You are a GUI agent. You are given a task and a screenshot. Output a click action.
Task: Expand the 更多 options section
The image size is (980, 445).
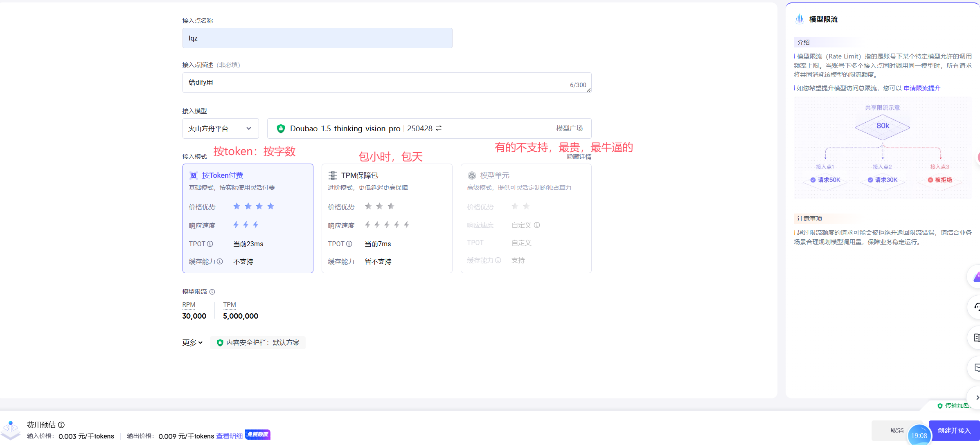(x=192, y=342)
